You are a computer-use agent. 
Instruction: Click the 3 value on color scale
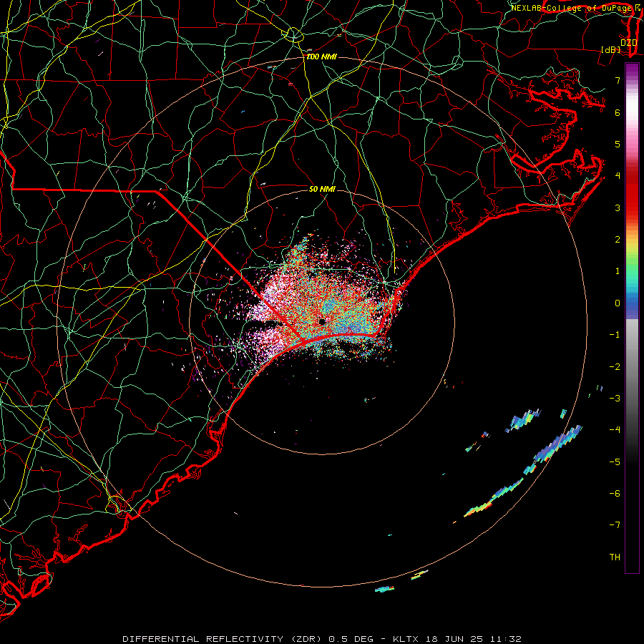(618, 208)
